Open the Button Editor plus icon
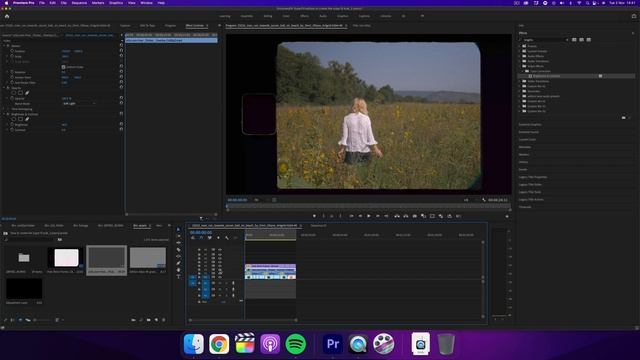 pyautogui.click(x=507, y=216)
